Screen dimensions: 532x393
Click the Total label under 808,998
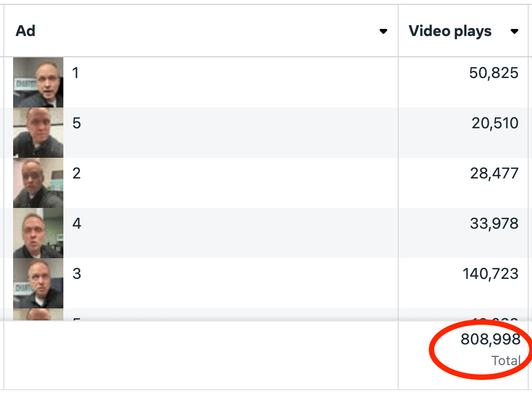click(505, 360)
